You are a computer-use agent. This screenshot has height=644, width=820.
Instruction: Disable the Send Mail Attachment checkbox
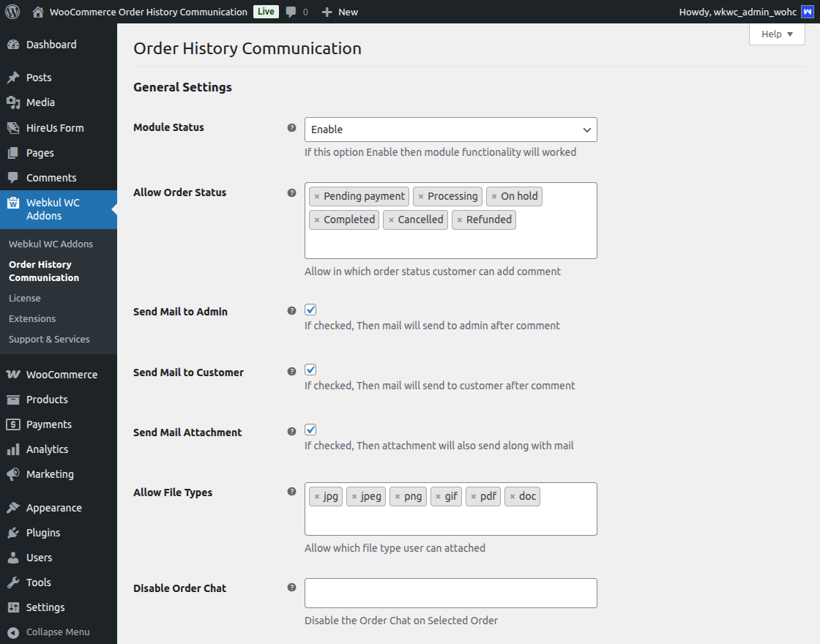click(310, 430)
